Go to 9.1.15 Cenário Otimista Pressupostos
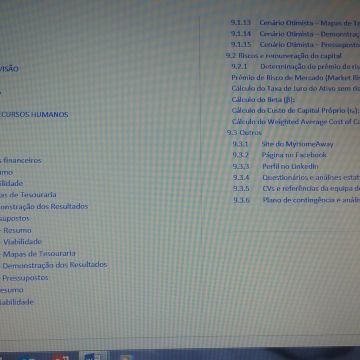The height and width of the screenshot is (360, 360). (295, 44)
